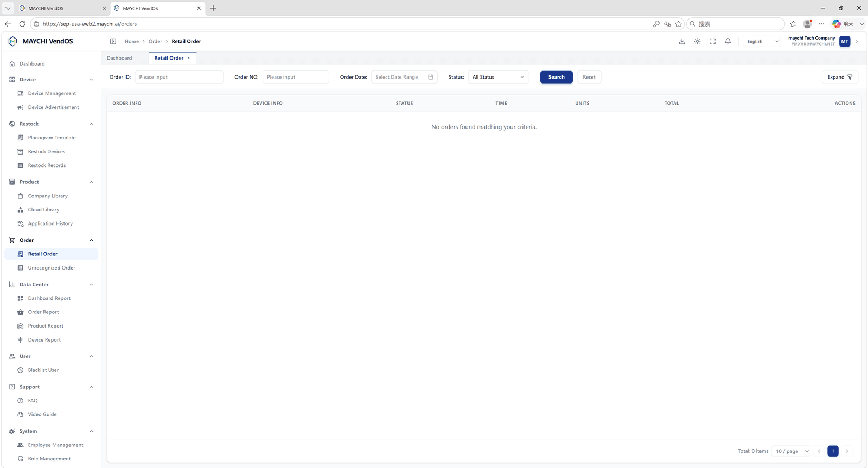Click the Reset button
Screen dimensions: 868x468
[x=589, y=77]
